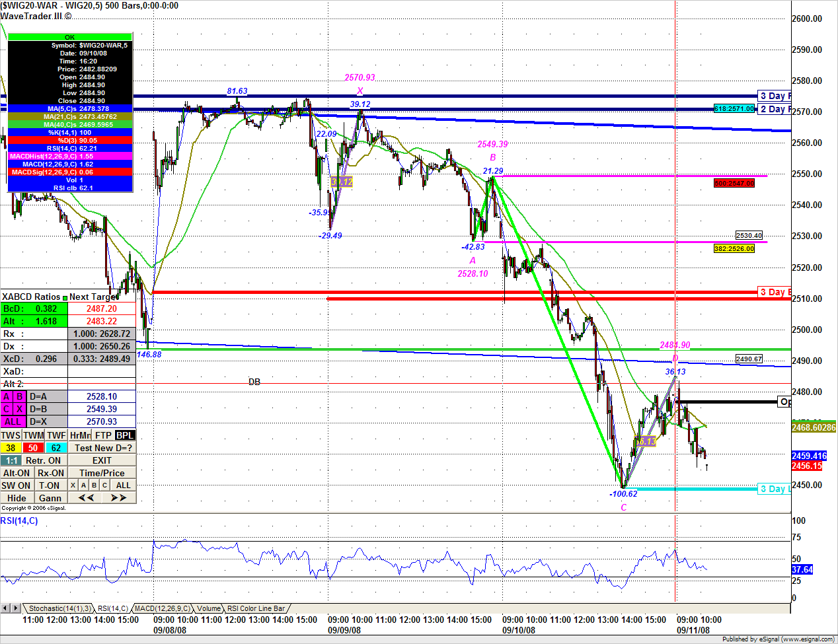Pick the cyan 62 retracement swatch

(56, 448)
